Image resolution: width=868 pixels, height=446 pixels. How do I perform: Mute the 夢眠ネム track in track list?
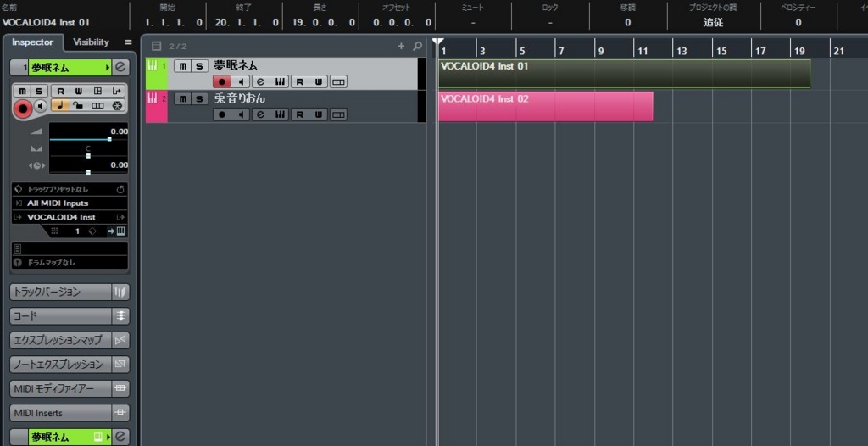[183, 66]
